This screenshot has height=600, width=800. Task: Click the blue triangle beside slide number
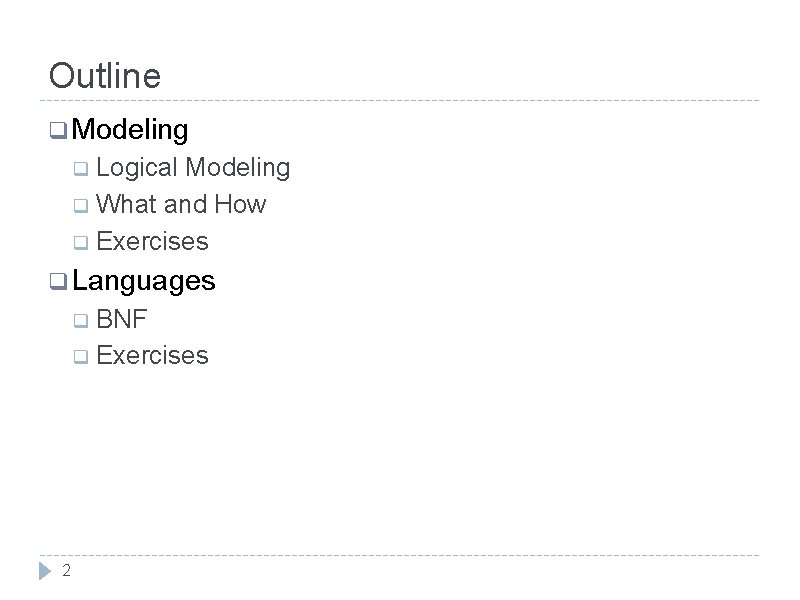point(46,571)
